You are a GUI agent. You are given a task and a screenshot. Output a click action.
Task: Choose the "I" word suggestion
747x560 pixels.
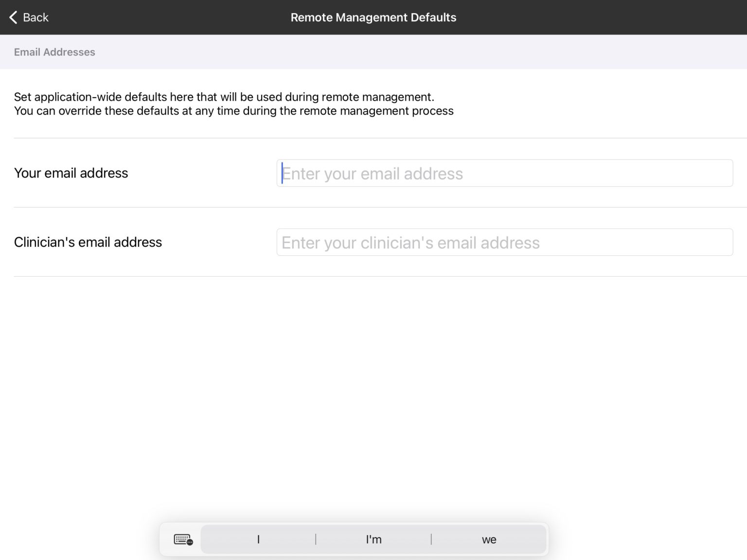[258, 540]
